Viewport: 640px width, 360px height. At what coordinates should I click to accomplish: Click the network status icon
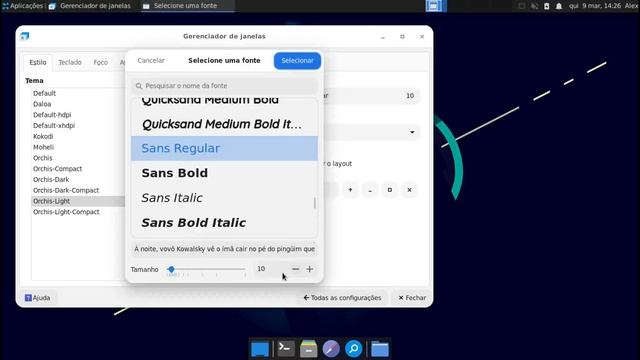tap(534, 6)
